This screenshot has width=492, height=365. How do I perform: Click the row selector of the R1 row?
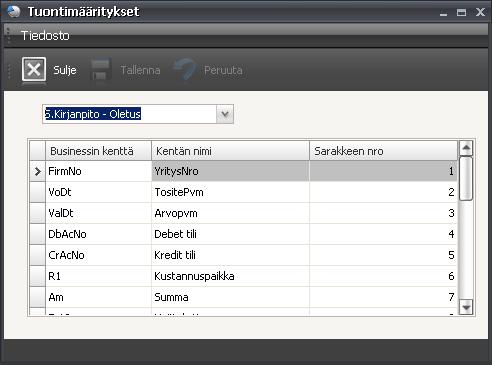pos(37,276)
